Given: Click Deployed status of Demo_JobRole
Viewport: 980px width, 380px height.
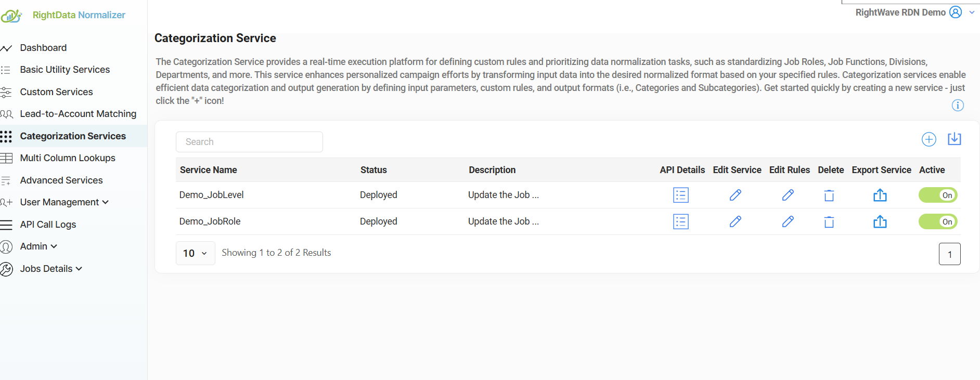Looking at the screenshot, I should (379, 221).
